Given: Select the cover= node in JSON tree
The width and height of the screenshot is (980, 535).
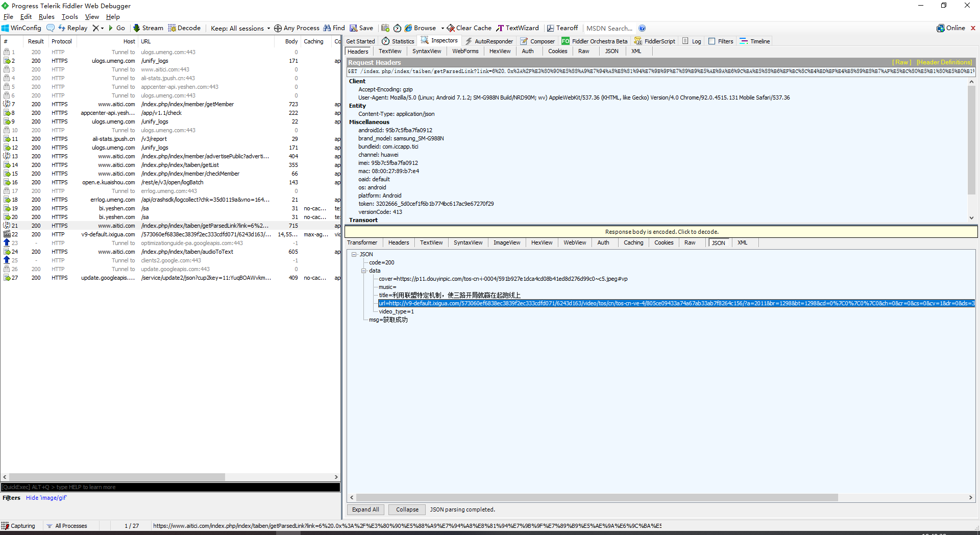Looking at the screenshot, I should click(503, 279).
